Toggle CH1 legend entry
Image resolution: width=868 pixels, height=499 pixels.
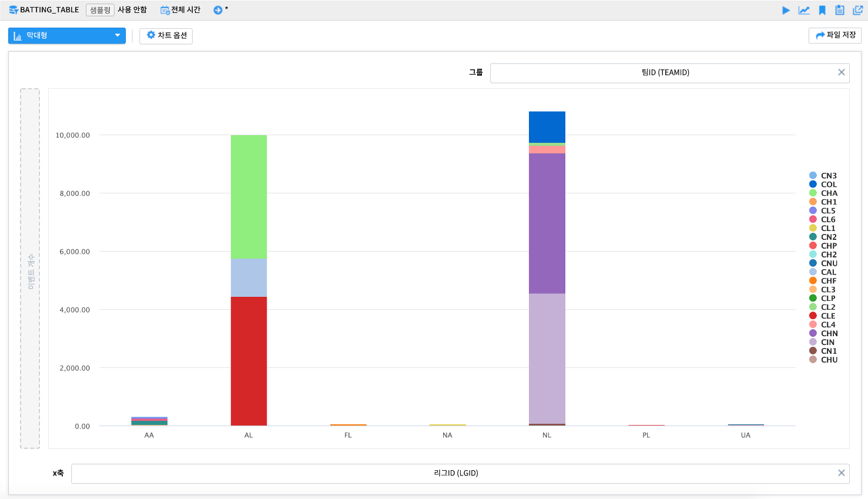coord(823,202)
